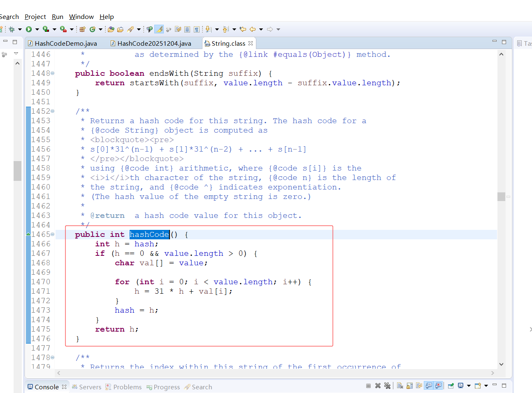532x393 pixels.
Task: Toggle Show Console When Standard Error Changes
Action: [x=437, y=386]
